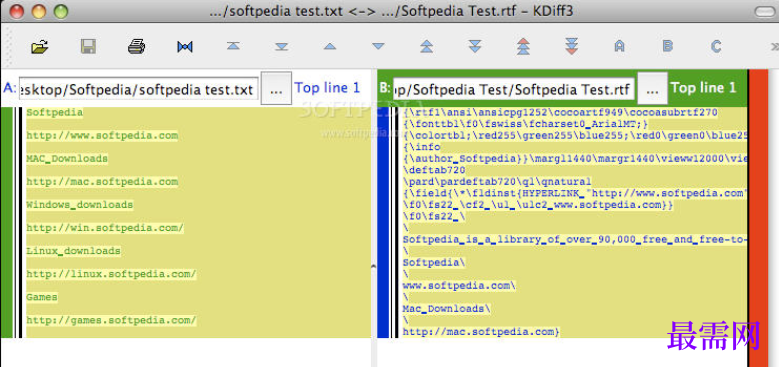Select lines from source B
The height and width of the screenshot is (367, 779).
tap(667, 47)
